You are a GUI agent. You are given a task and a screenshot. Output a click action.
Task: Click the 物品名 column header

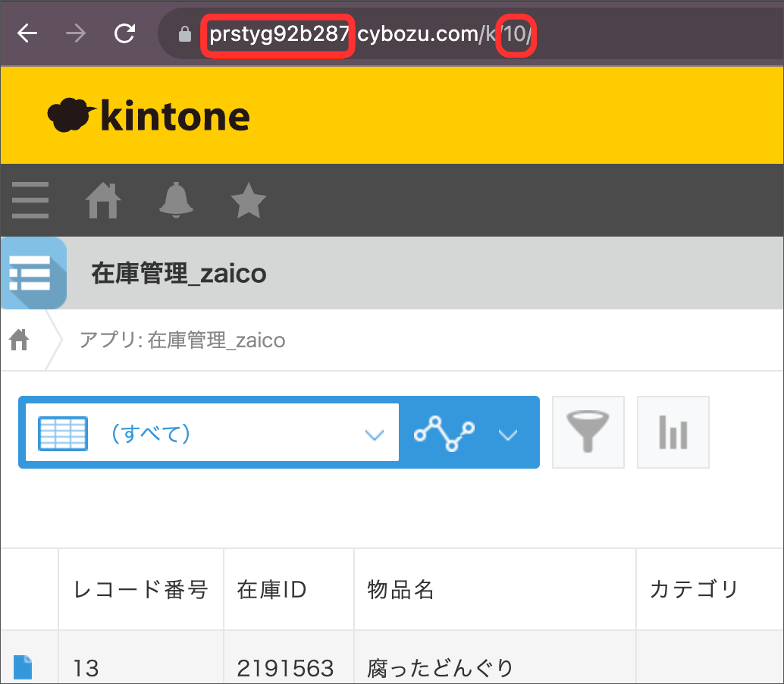(495, 589)
